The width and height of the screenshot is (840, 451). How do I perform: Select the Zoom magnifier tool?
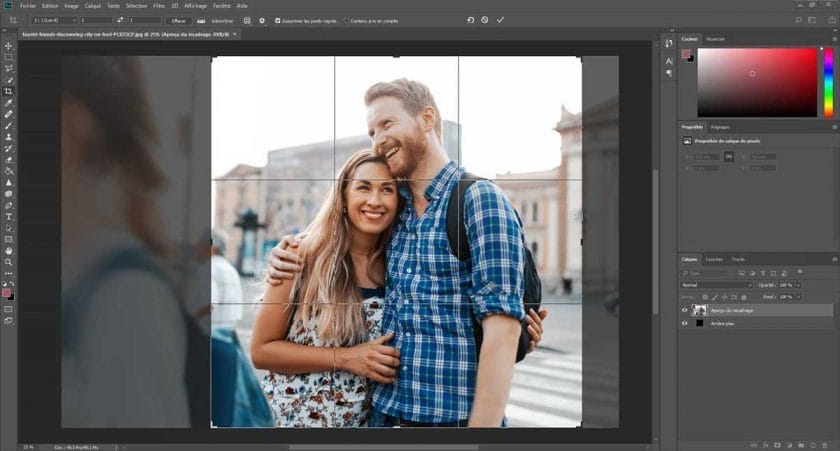(9, 262)
